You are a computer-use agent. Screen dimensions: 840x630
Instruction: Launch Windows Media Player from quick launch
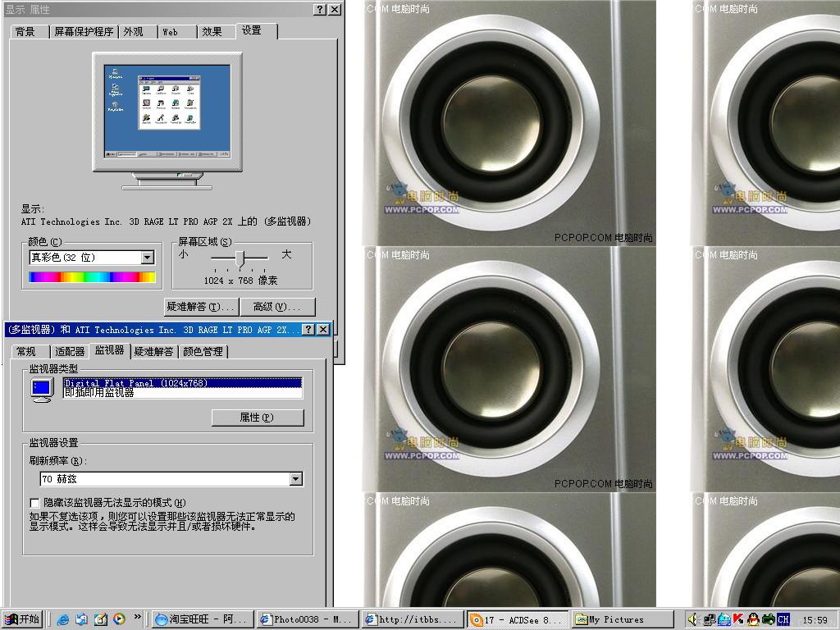(x=119, y=619)
